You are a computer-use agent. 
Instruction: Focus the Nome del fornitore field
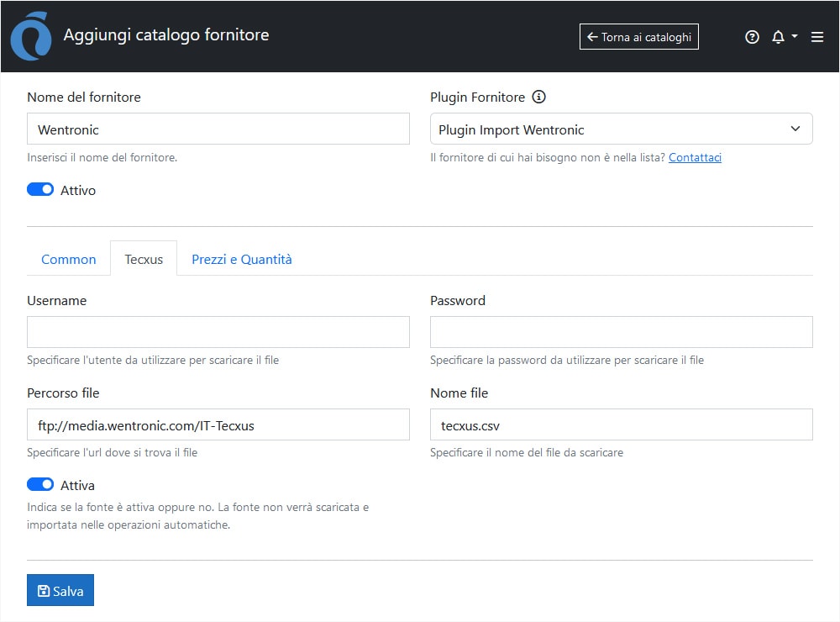pyautogui.click(x=218, y=129)
